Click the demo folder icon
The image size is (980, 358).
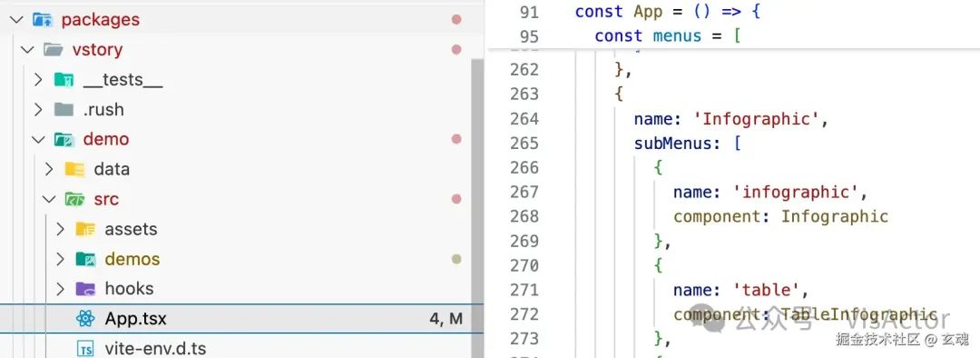tap(64, 139)
